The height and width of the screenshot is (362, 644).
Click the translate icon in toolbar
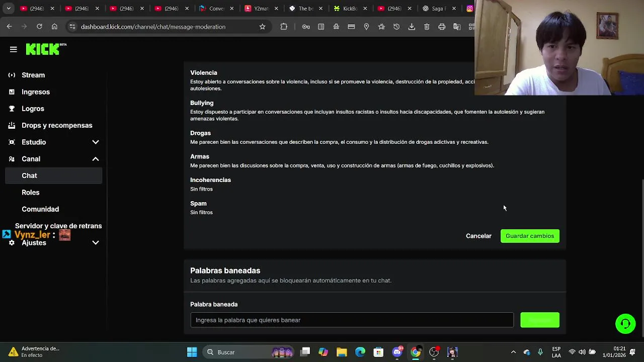457,27
